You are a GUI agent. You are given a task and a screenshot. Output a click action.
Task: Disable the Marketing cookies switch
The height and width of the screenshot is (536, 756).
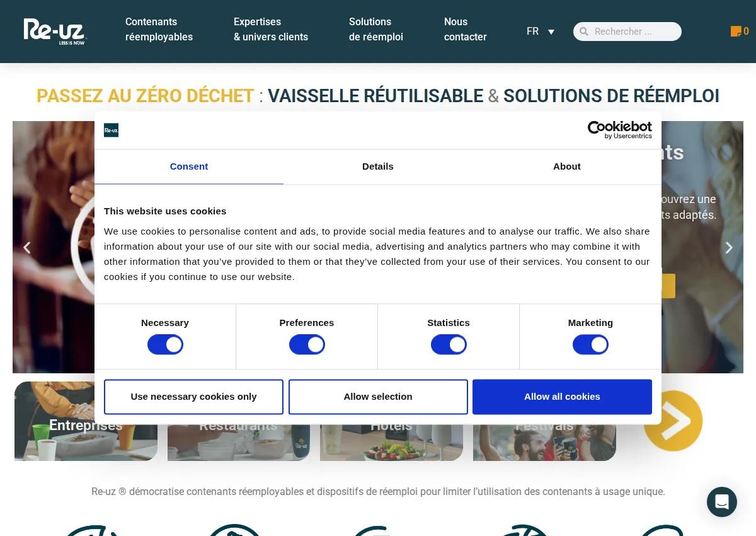[590, 344]
